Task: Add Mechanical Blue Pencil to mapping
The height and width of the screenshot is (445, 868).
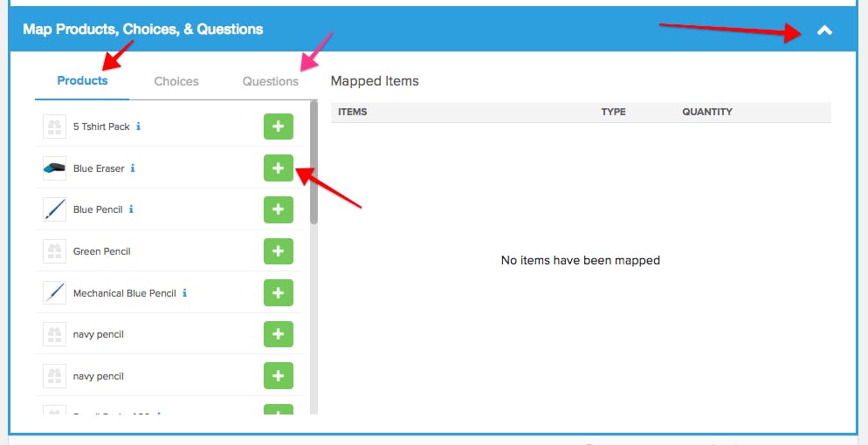Action: (x=278, y=293)
